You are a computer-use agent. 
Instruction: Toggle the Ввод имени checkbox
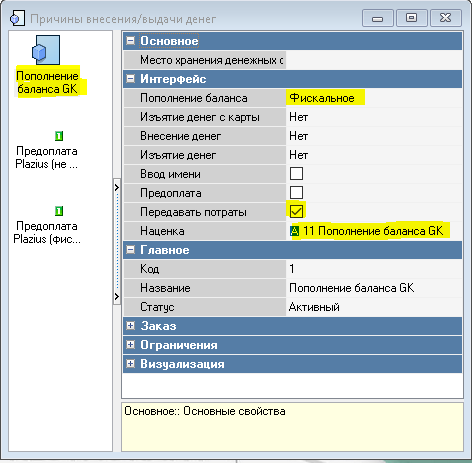click(x=296, y=174)
